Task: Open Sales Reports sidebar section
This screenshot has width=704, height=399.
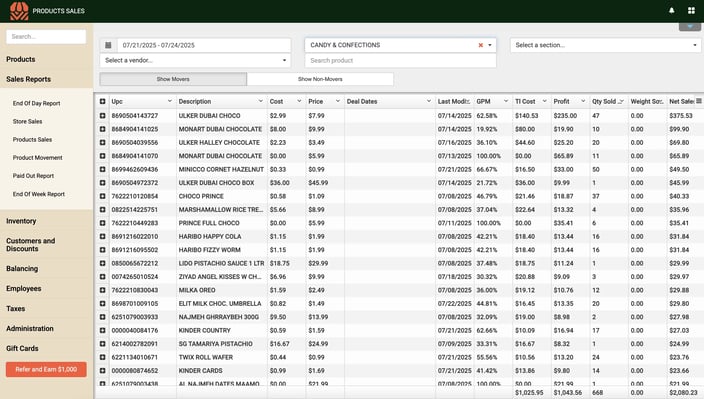Action: 28,79
